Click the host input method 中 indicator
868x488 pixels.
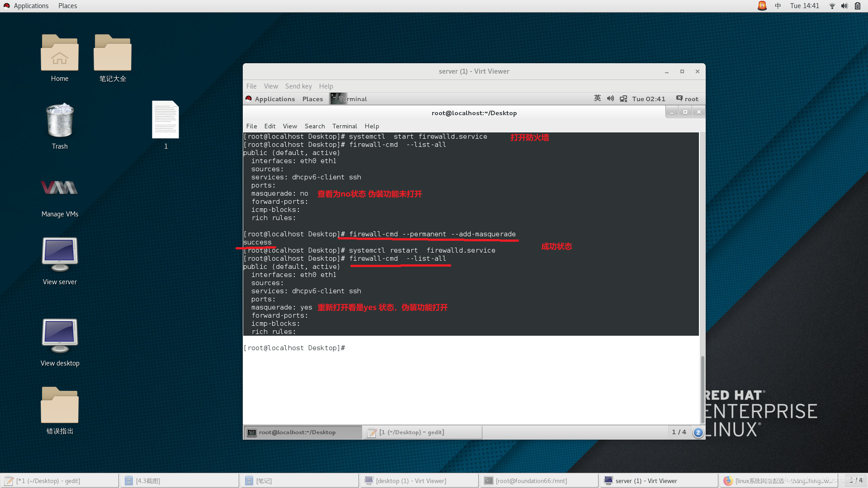778,6
